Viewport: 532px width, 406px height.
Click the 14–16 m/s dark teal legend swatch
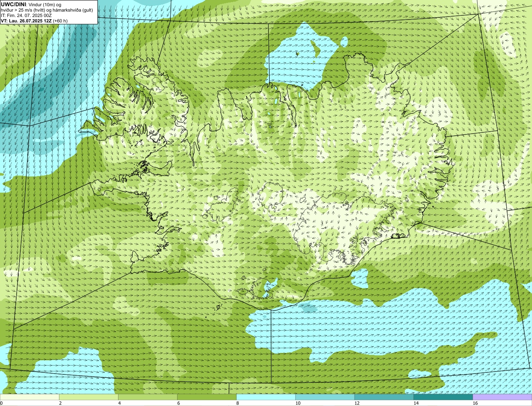tap(443, 397)
